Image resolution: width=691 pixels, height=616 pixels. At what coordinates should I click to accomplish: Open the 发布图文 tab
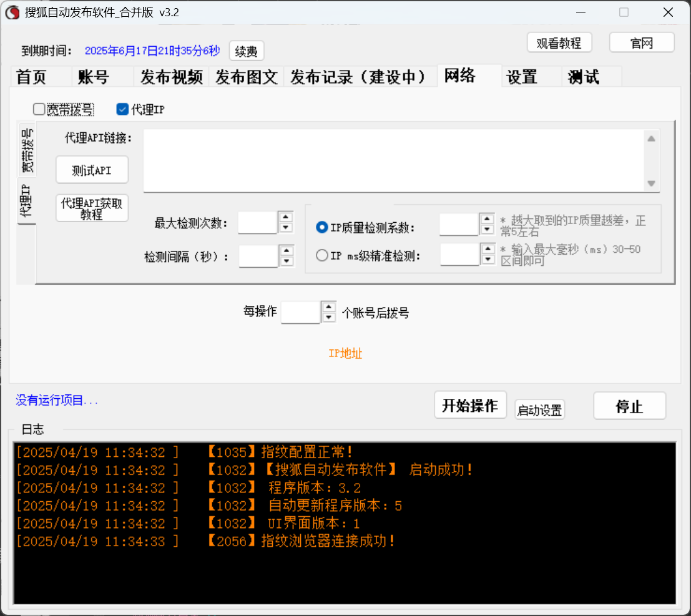247,77
